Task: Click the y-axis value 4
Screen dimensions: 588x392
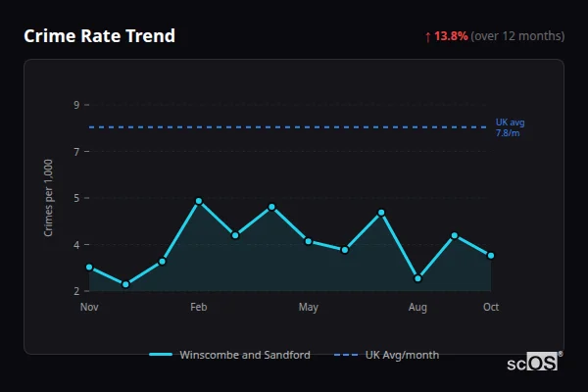Action: tap(76, 245)
